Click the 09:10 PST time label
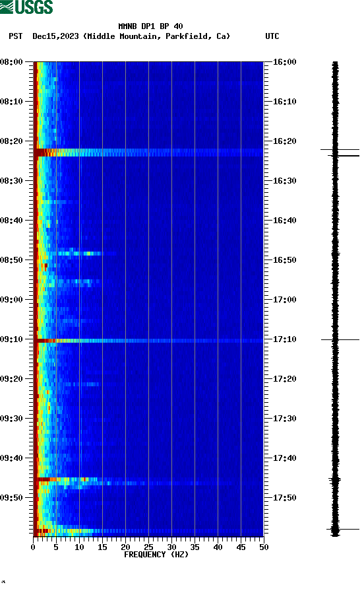 (12, 339)
